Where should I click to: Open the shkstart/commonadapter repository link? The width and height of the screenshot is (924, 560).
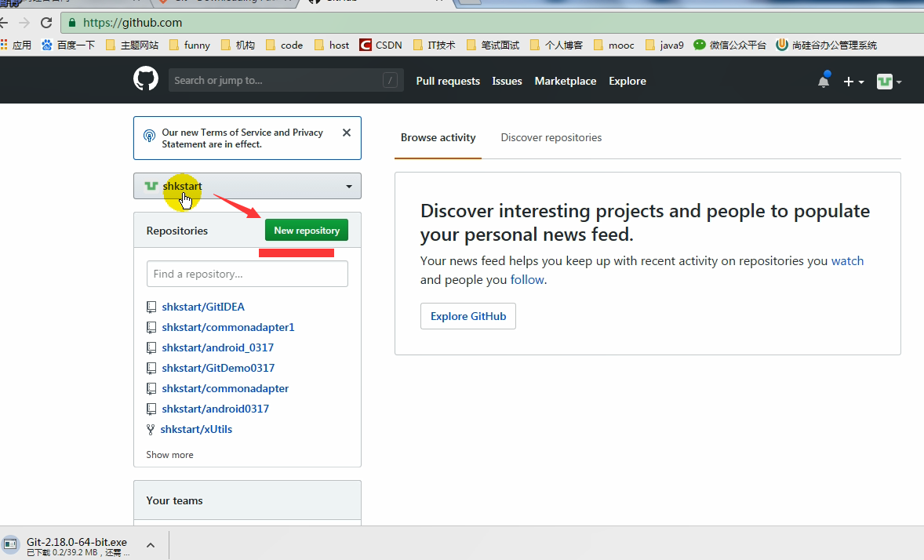(226, 388)
